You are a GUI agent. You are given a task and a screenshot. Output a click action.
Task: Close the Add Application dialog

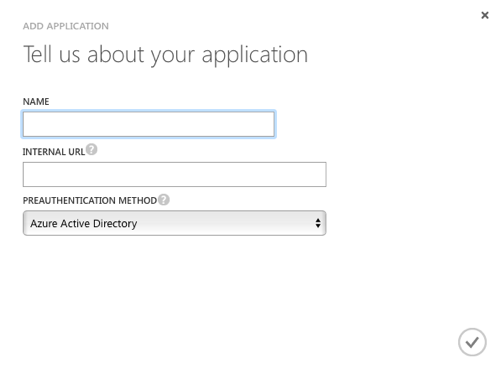[485, 15]
